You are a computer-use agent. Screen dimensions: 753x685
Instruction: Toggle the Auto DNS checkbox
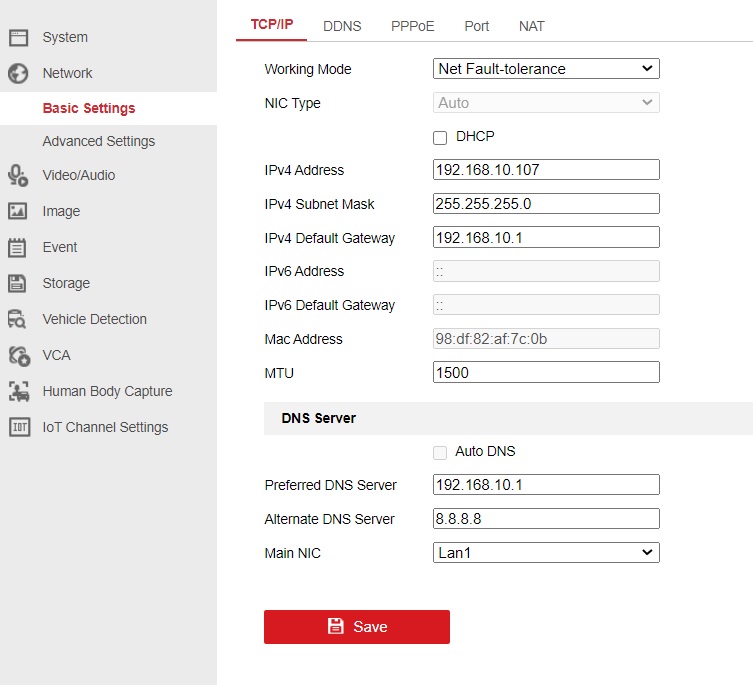(440, 452)
